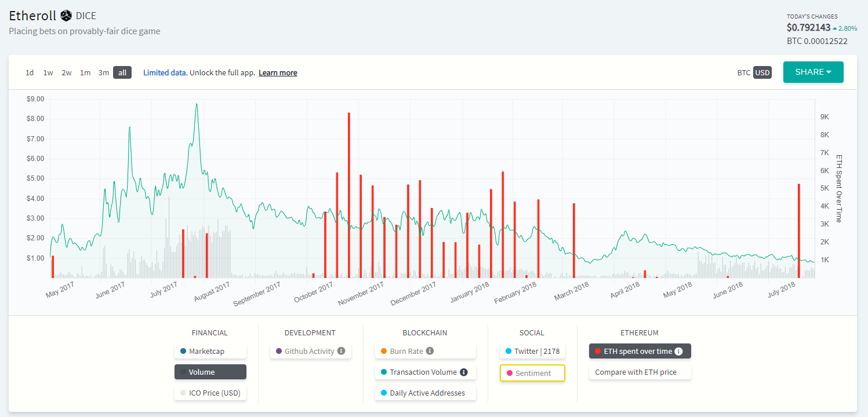The image size is (868, 417).
Task: Open the SHARE dropdown menu
Action: tap(813, 72)
